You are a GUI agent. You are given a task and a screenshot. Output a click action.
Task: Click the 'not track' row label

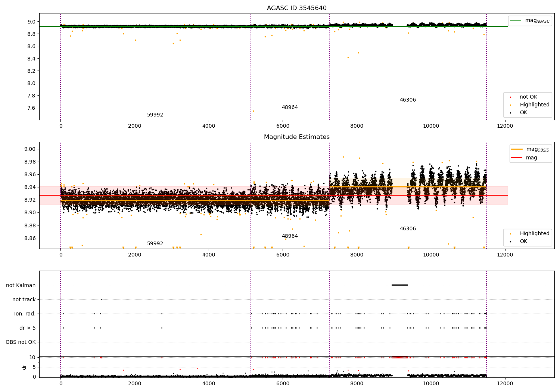(x=24, y=300)
